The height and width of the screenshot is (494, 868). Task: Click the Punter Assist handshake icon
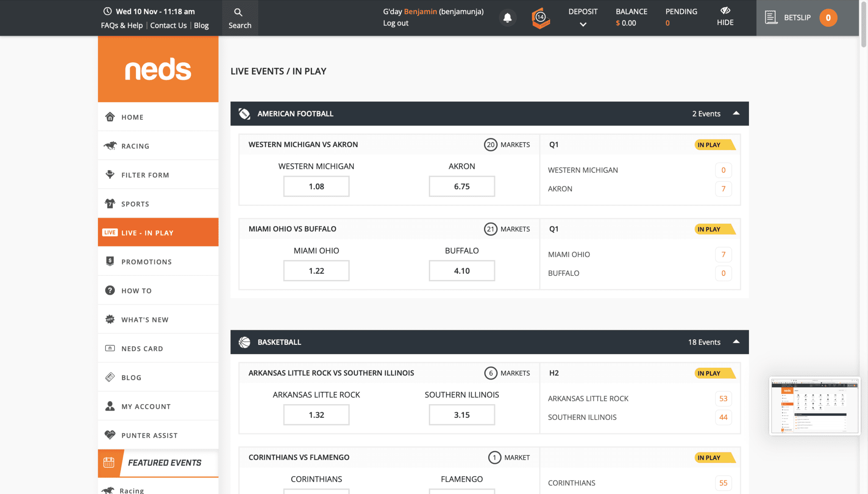[110, 435]
